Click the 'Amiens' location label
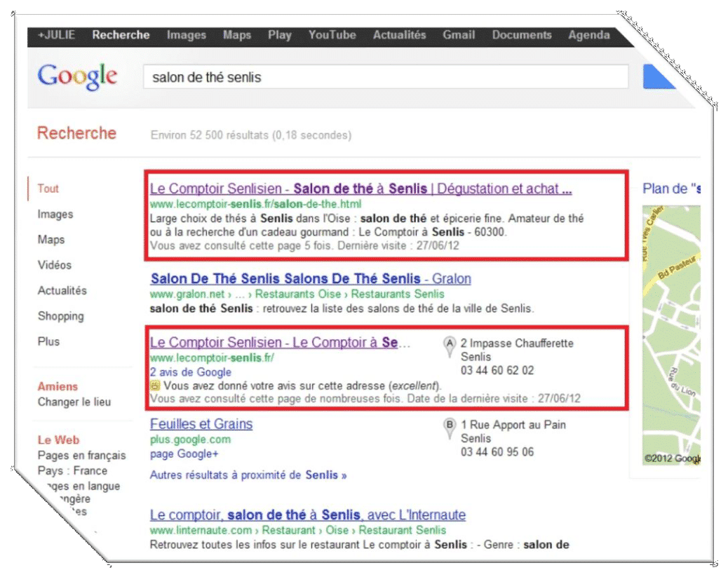This screenshot has height=577, width=728. pos(58,386)
